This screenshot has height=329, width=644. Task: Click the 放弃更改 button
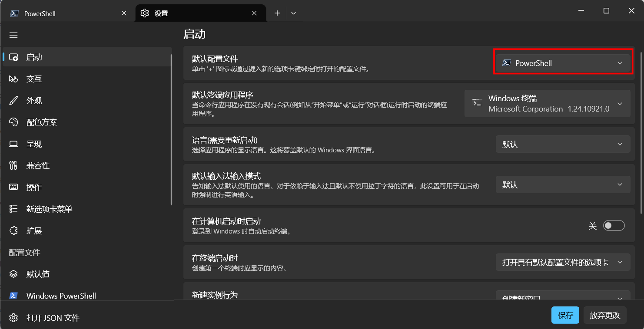click(604, 315)
